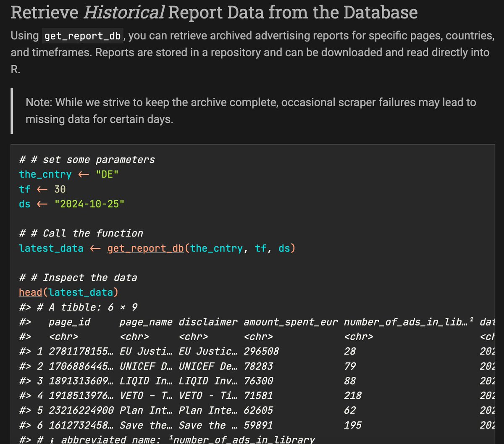
Task: Click the amount value 78283
Action: (x=258, y=366)
